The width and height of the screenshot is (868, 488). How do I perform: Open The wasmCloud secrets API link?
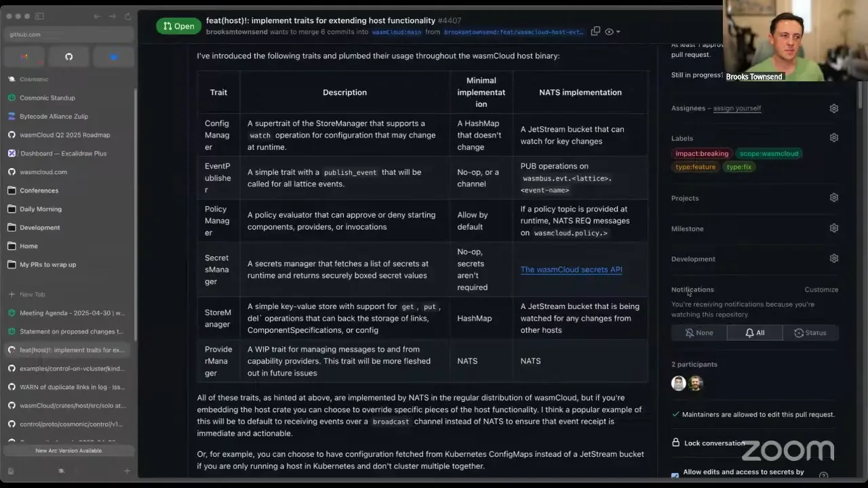tap(571, 270)
